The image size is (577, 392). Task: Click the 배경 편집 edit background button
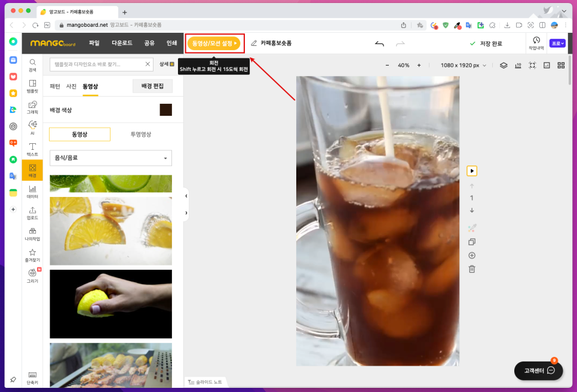(x=152, y=86)
